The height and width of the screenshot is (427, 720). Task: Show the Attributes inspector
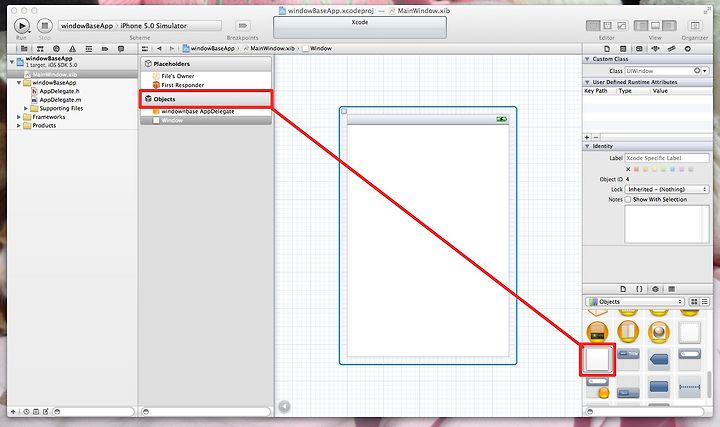[x=655, y=49]
